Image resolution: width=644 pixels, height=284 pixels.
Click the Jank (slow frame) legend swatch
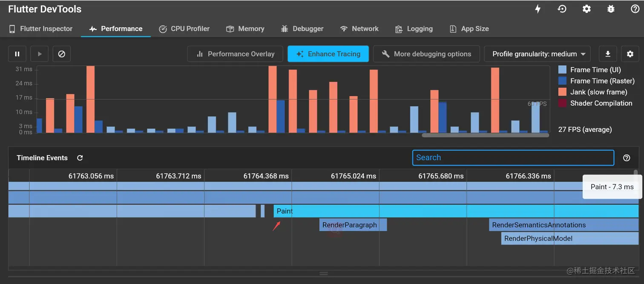pyautogui.click(x=562, y=92)
